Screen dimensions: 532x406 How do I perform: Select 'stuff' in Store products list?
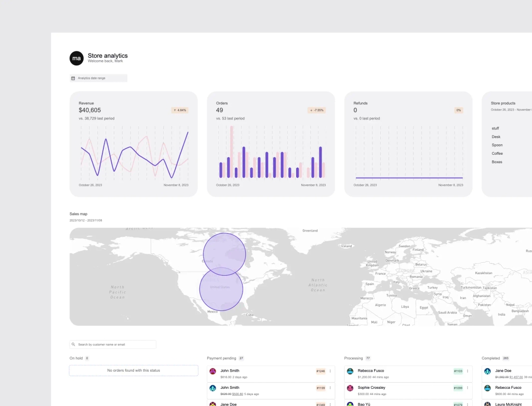[495, 129]
